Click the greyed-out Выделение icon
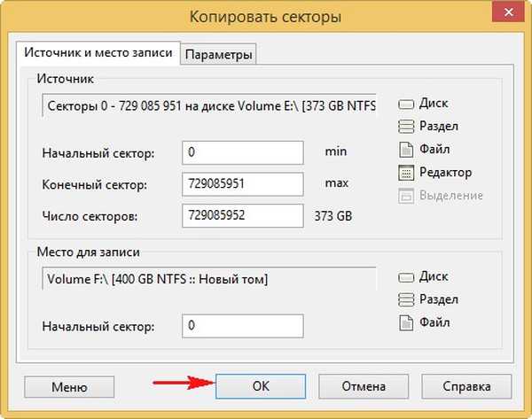Screen dimensions: 532x419 point(406,196)
